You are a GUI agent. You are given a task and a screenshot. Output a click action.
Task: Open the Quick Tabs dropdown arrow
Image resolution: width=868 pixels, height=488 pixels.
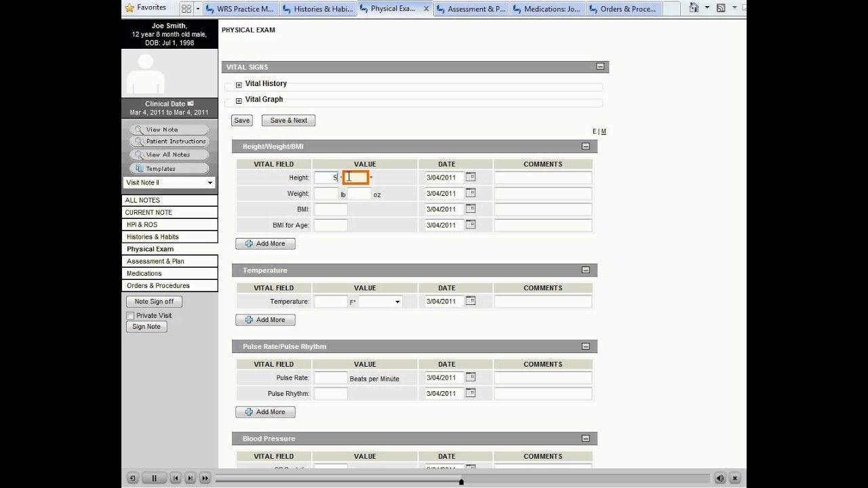click(x=198, y=9)
